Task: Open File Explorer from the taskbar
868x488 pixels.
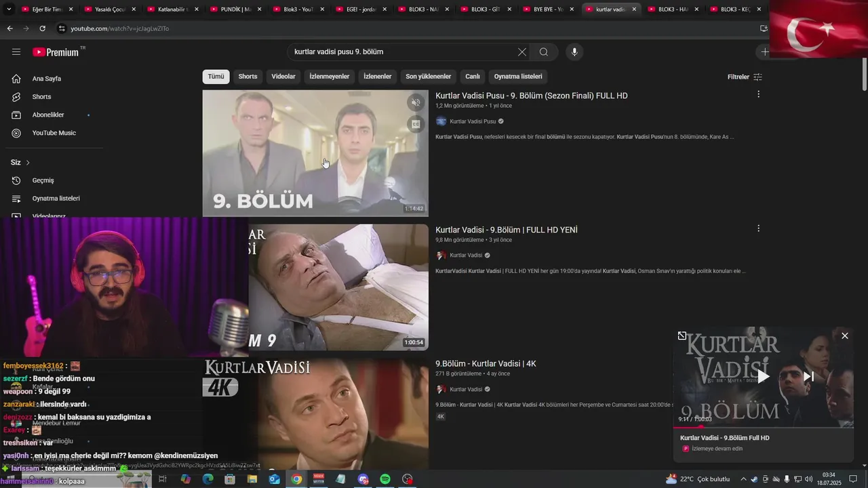Action: tap(252, 479)
